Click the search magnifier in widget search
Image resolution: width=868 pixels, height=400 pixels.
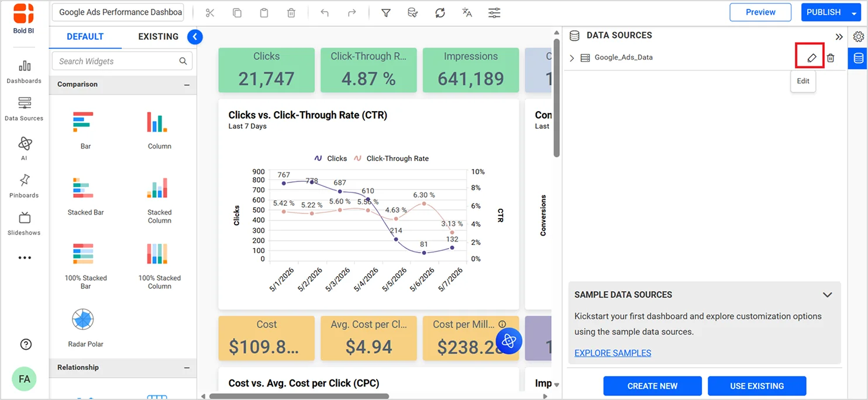tap(183, 61)
